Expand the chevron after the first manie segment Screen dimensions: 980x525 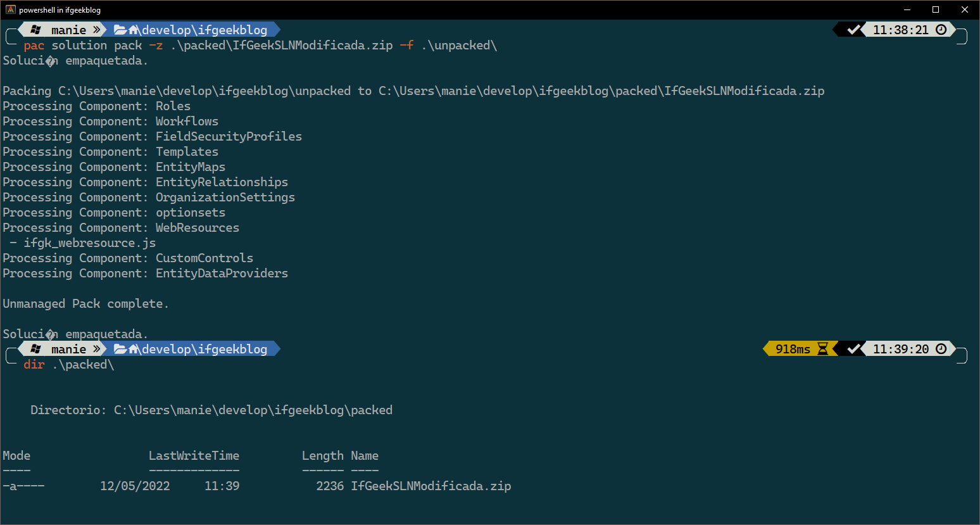tap(96, 29)
